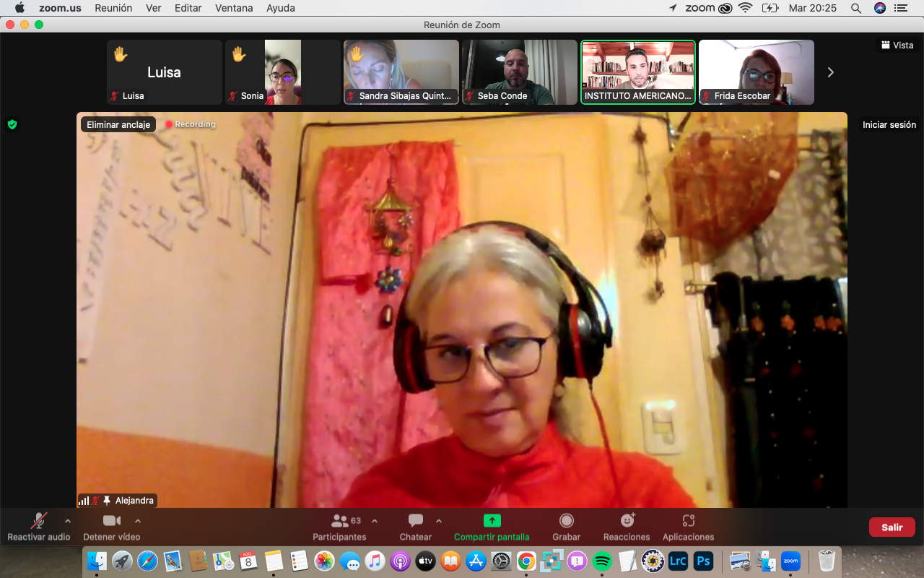Open the Chatear chat icon

[x=416, y=521]
